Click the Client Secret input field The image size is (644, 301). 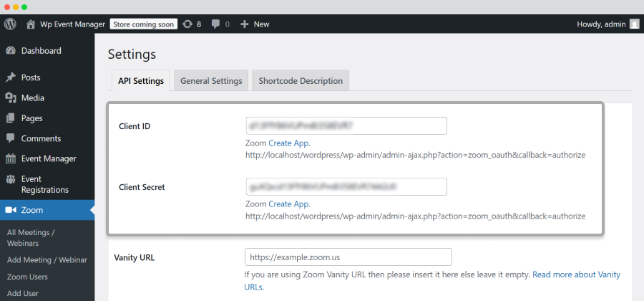click(346, 186)
